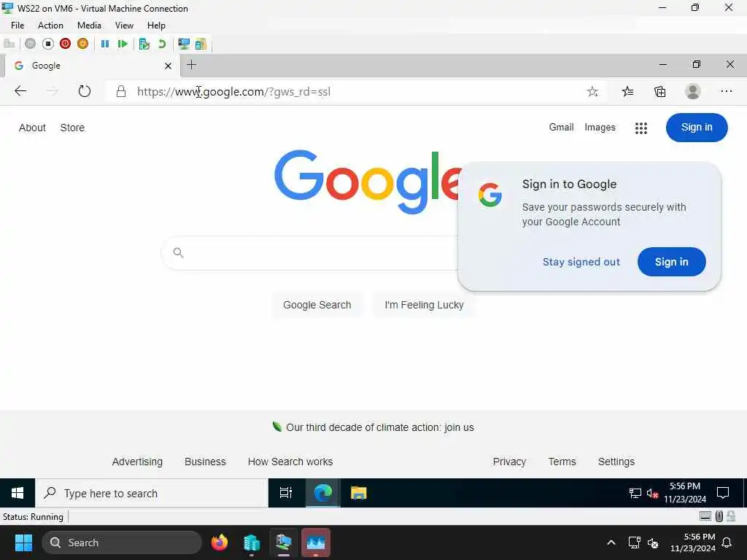The height and width of the screenshot is (560, 747).
Task: Open the Media menu
Action: tap(89, 26)
